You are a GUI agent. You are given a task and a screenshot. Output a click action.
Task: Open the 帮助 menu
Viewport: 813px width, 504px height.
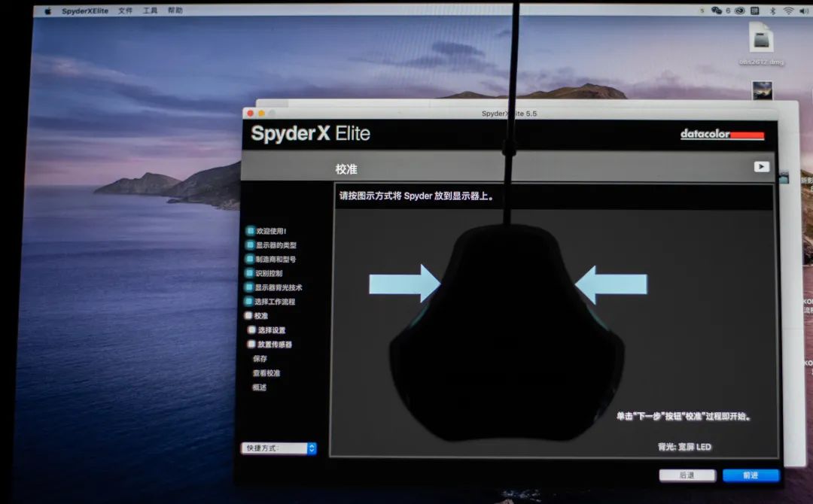pyautogui.click(x=175, y=11)
